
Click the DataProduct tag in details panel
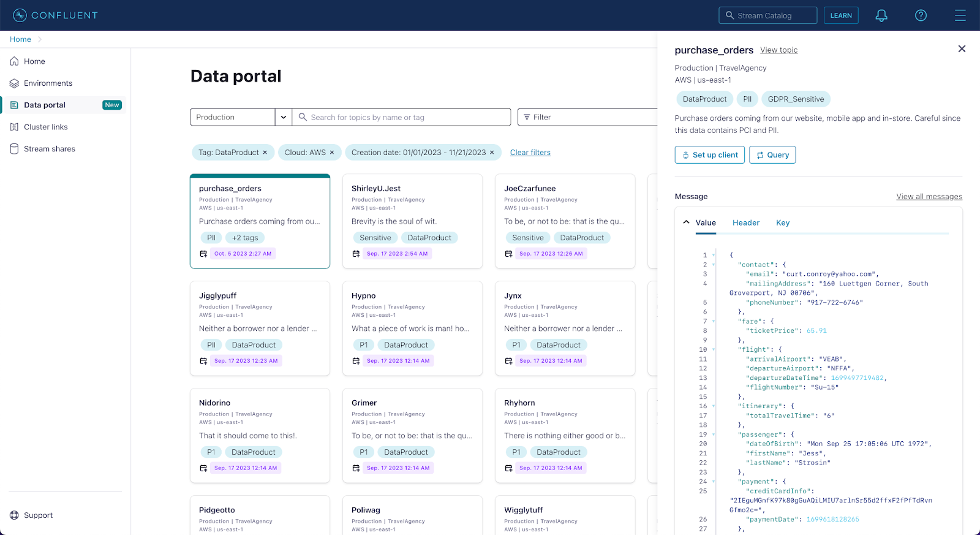[705, 99]
